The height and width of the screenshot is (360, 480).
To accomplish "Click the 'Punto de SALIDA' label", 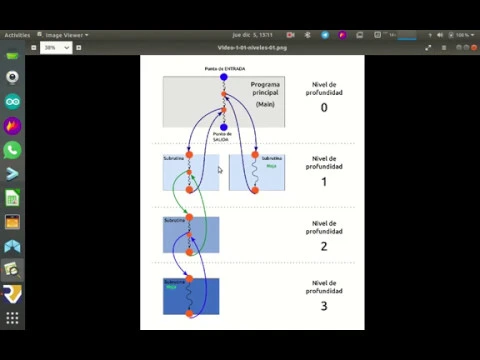I will (222, 137).
